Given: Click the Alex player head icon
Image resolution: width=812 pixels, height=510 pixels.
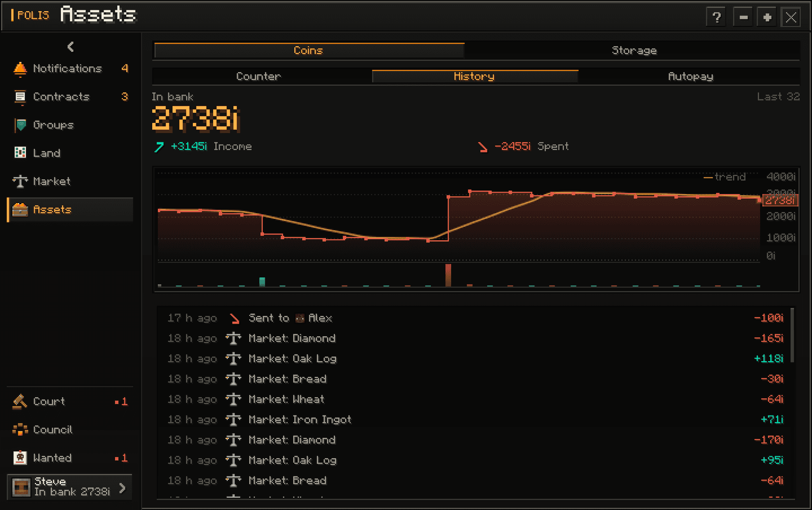Looking at the screenshot, I should coord(300,318).
